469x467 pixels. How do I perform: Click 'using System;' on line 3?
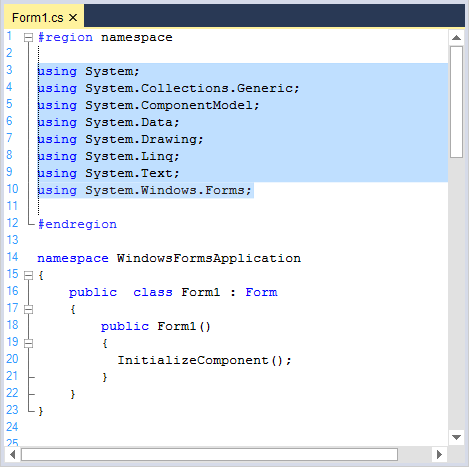pos(88,71)
